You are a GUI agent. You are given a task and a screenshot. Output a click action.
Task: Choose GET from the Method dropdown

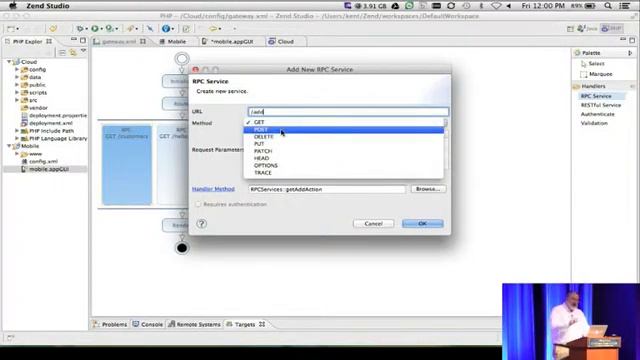[344, 122]
